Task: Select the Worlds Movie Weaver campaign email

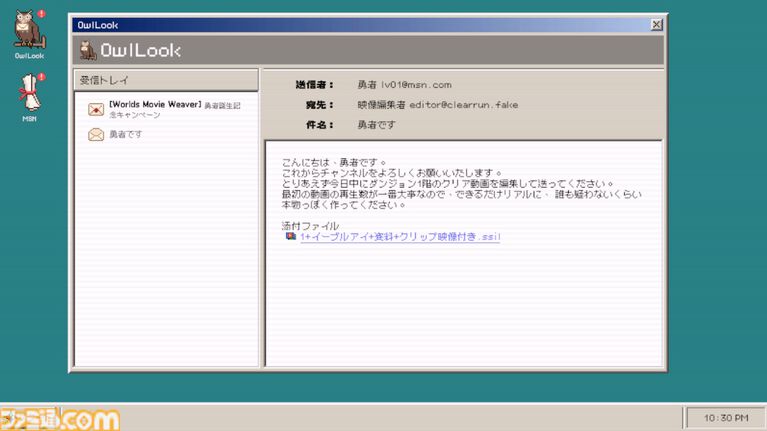Action: click(x=175, y=109)
